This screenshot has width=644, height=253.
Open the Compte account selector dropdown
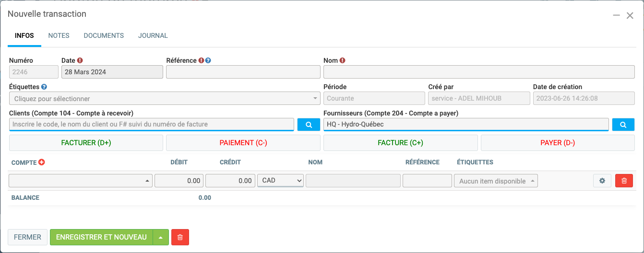(81, 181)
